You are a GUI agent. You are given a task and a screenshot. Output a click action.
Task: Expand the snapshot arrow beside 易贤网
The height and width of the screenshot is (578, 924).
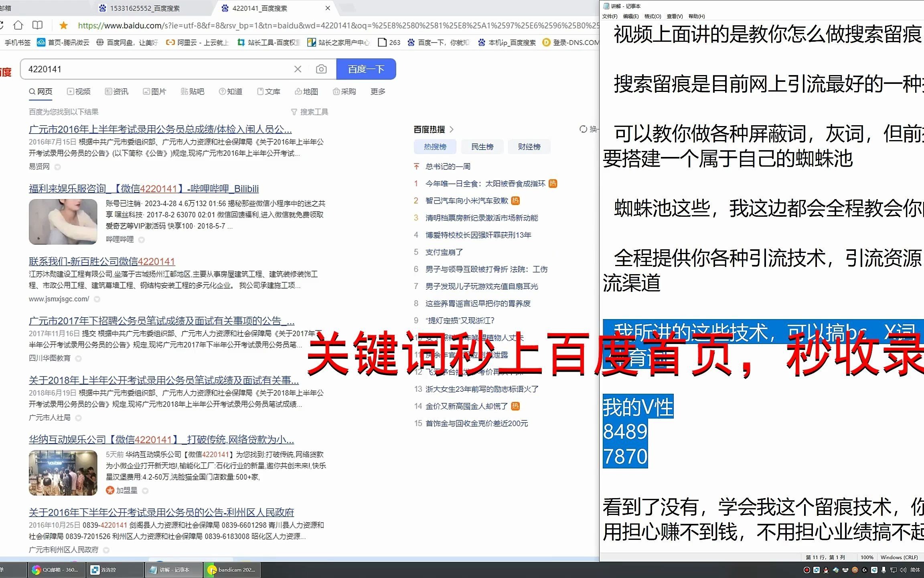tap(57, 167)
